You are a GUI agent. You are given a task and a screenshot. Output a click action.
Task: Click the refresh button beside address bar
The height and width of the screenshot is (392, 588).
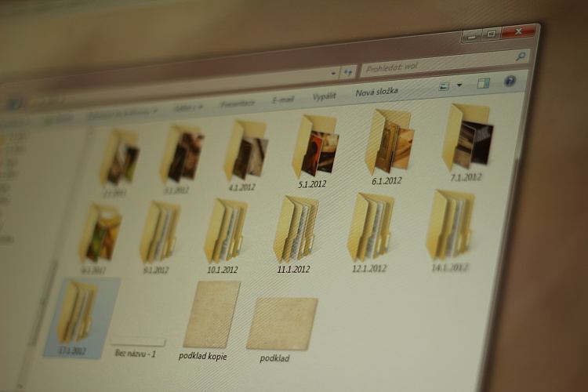pyautogui.click(x=347, y=72)
